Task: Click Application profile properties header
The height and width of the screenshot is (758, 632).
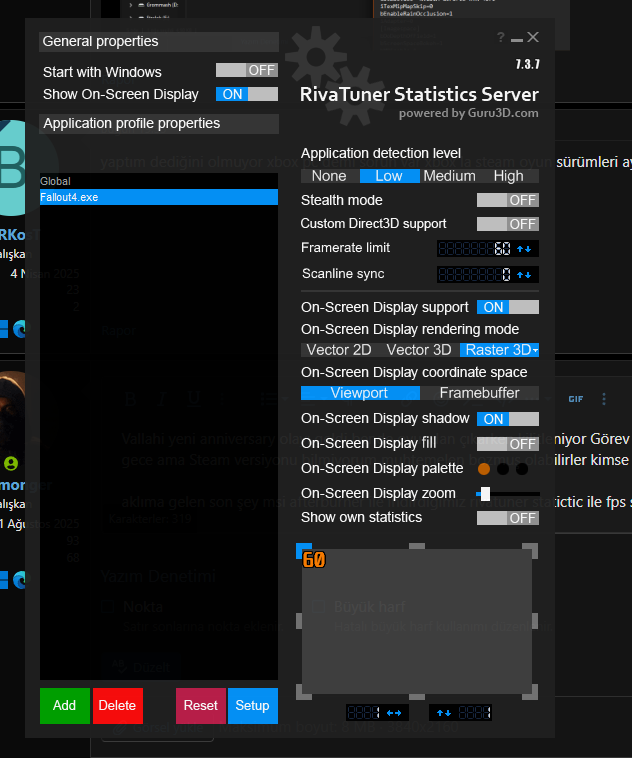Action: [x=159, y=124]
